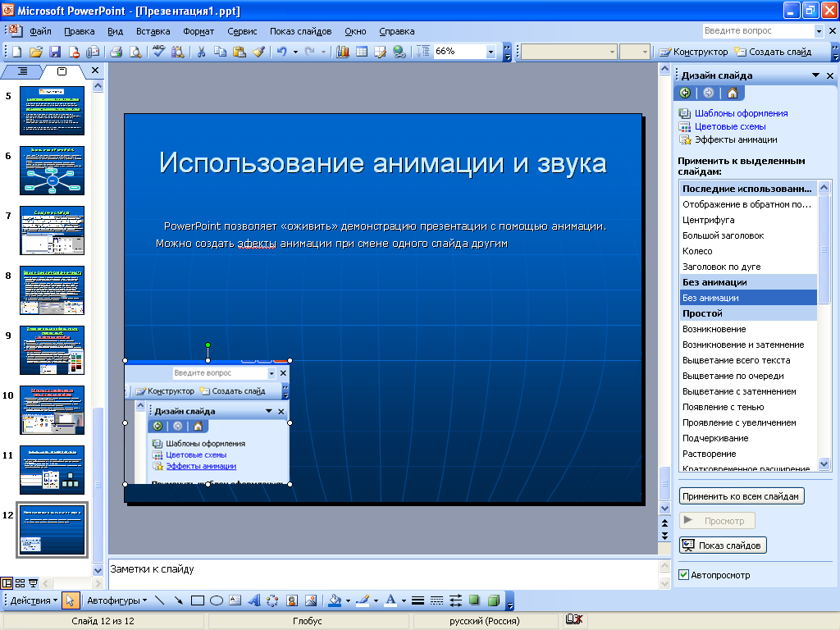Switch to the Outline tab in slide panel

click(x=22, y=71)
